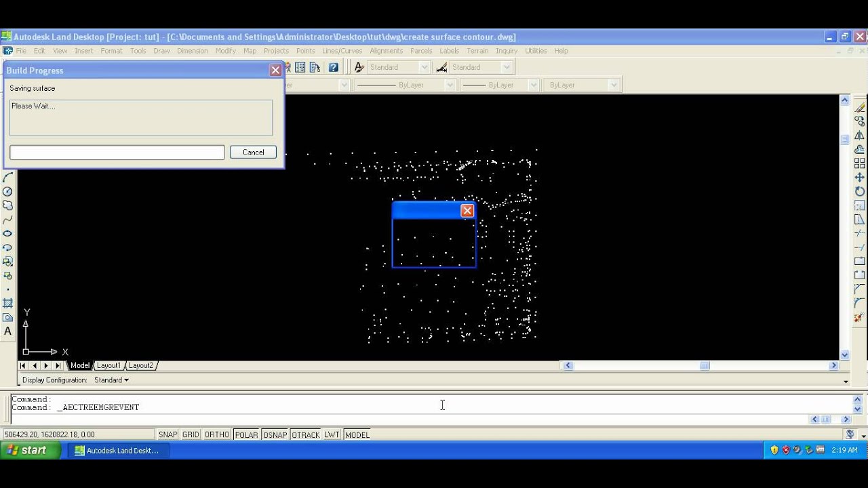Select the Chamfer modify tool
Screen dimensions: 868x488
[859, 289]
